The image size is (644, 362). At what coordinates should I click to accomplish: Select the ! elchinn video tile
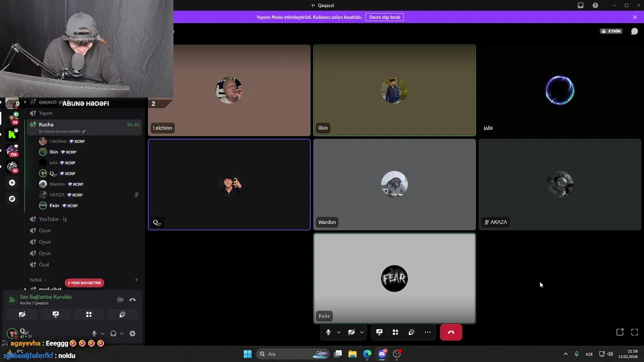click(x=229, y=90)
